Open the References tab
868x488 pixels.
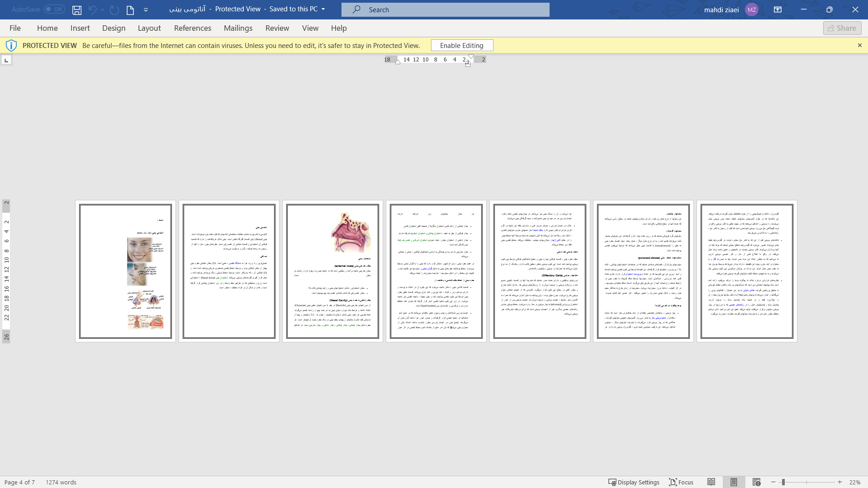pyautogui.click(x=193, y=28)
